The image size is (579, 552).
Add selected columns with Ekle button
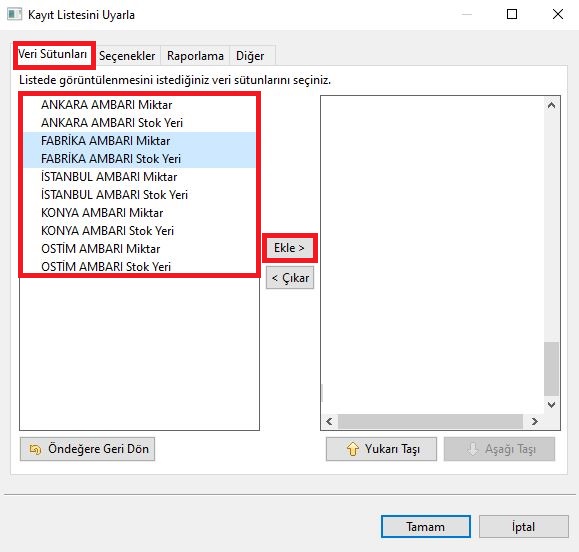[290, 248]
